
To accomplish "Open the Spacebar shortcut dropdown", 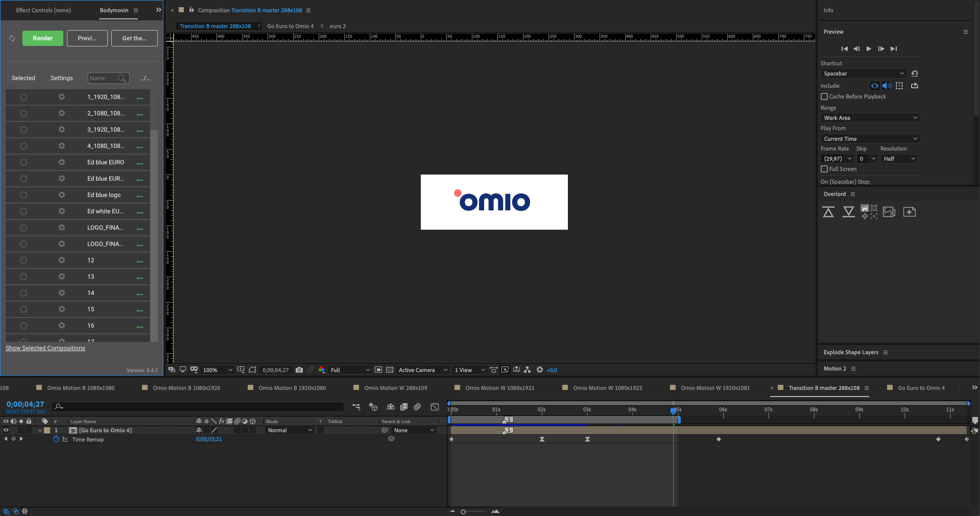I will click(864, 73).
